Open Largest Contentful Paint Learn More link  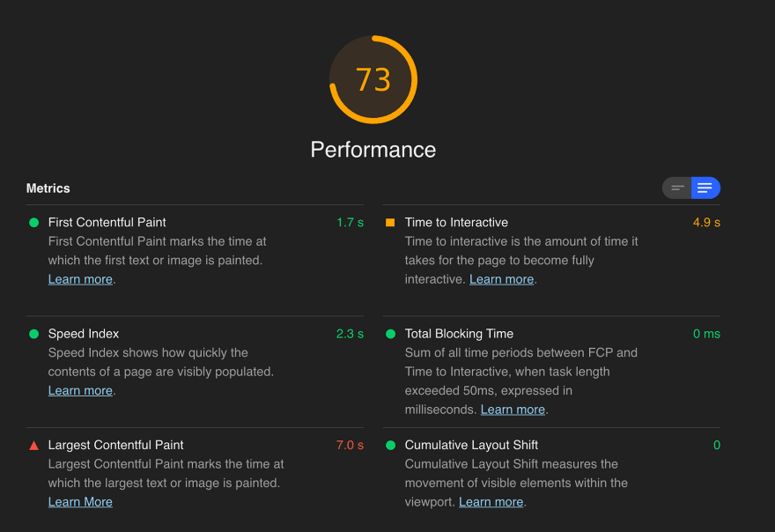pyautogui.click(x=80, y=502)
